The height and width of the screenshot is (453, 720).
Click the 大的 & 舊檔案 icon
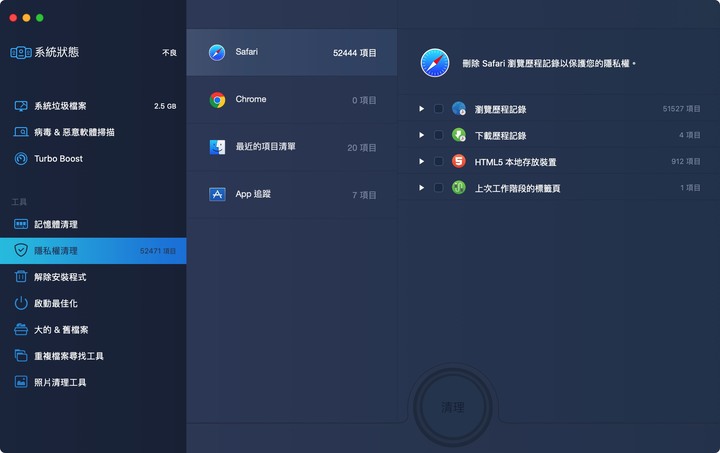(x=21, y=330)
